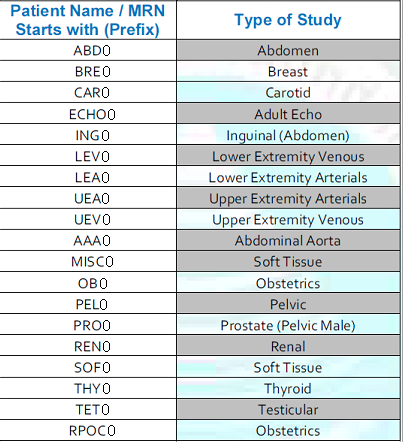The width and height of the screenshot is (403, 442).
Task: Click the THY0 prefix cell
Action: click(88, 388)
